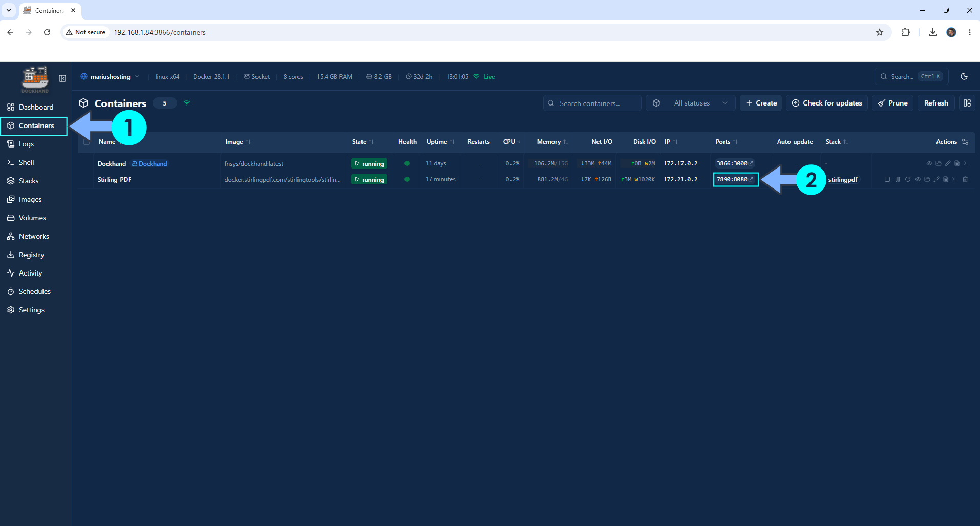Open terminal for the Stirling-PDF container
The width and height of the screenshot is (980, 526).
coord(955,179)
